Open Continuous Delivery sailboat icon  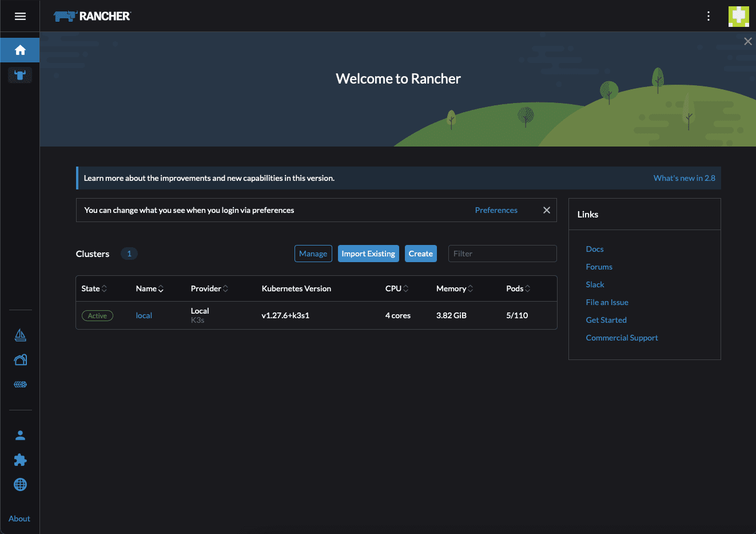coord(20,335)
